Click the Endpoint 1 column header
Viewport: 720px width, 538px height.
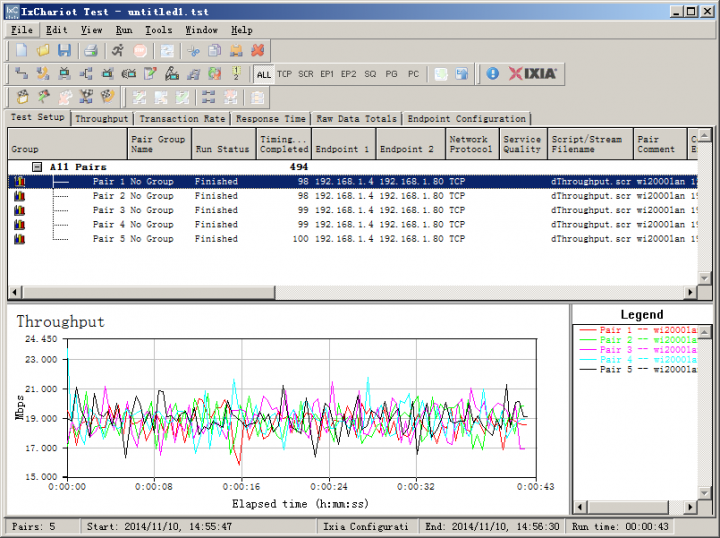343,144
